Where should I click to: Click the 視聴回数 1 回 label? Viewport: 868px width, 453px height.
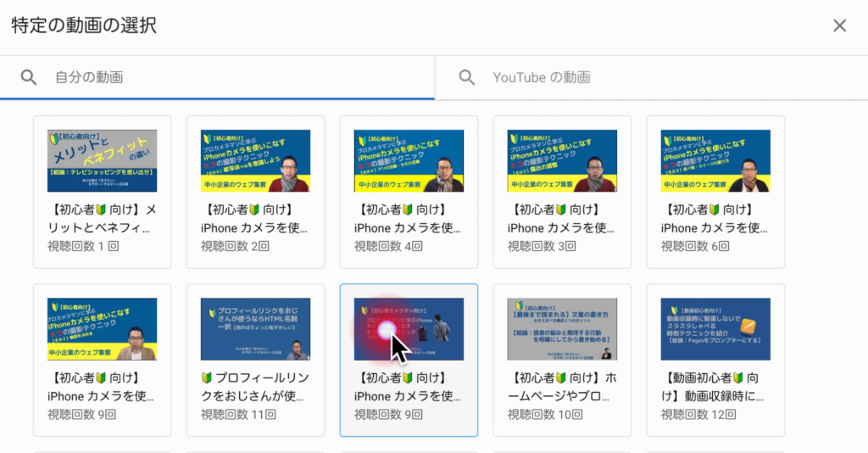tap(83, 246)
